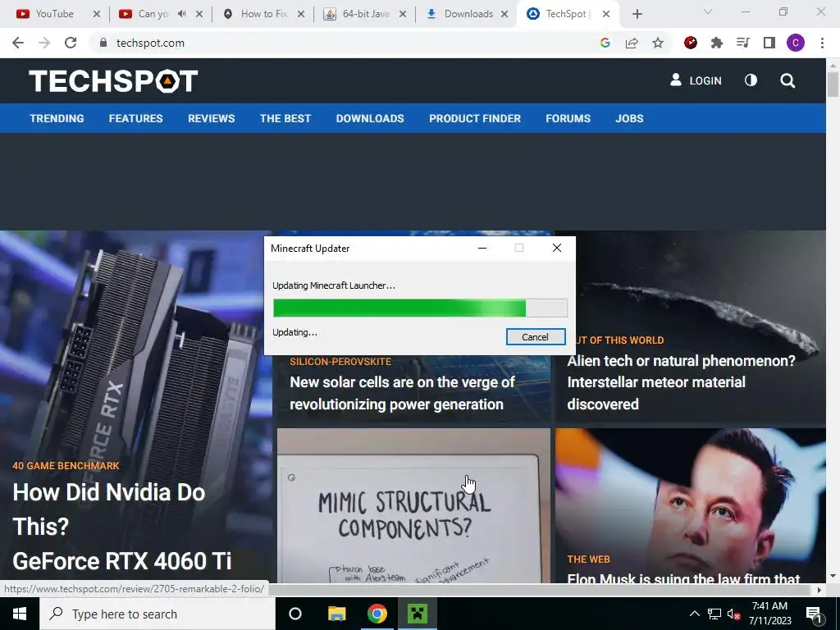Click the page vertical scrollbar thumb

pos(833,84)
